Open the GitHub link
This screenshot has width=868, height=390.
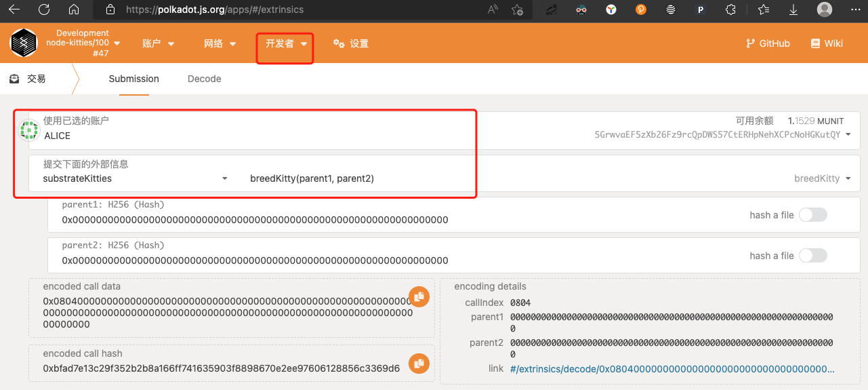pos(768,43)
